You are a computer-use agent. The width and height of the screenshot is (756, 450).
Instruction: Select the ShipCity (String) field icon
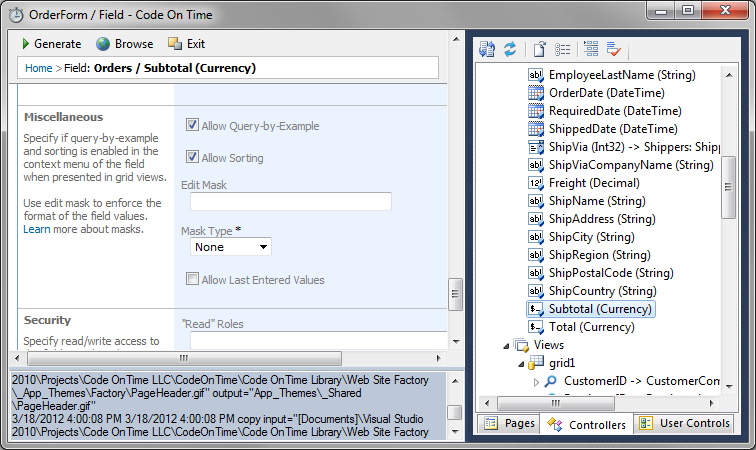tap(536, 237)
